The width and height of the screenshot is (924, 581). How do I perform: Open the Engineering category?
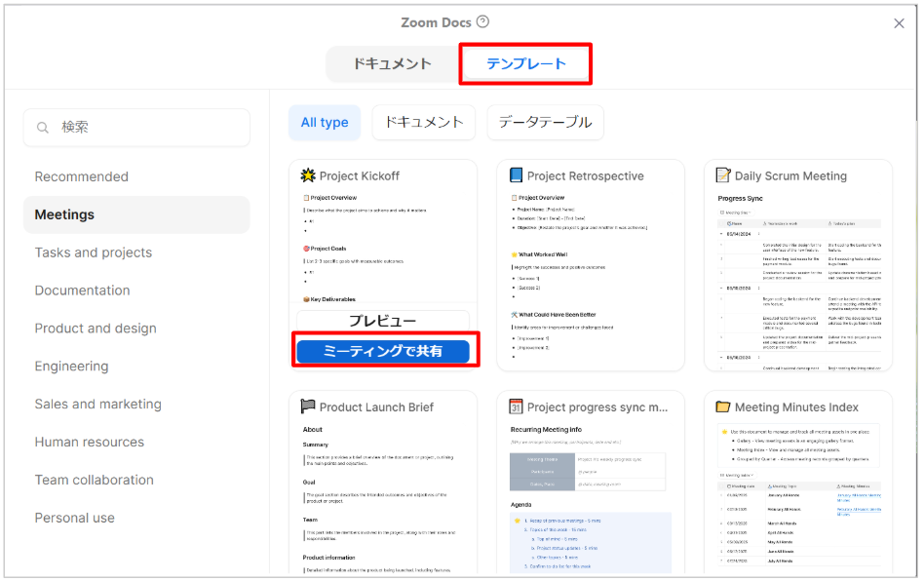click(136, 366)
